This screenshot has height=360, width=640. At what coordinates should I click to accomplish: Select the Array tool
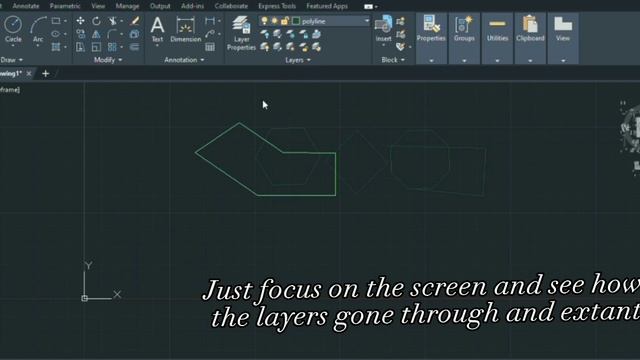click(x=112, y=47)
